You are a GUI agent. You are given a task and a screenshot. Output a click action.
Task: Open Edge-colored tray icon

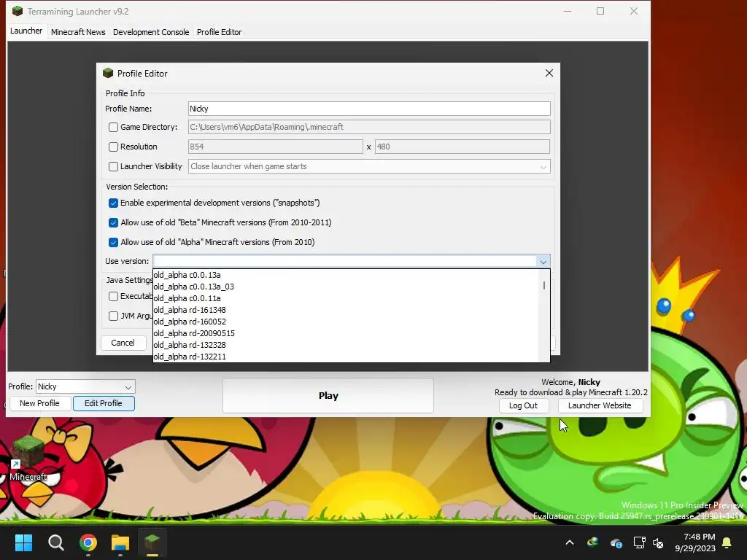tap(593, 542)
